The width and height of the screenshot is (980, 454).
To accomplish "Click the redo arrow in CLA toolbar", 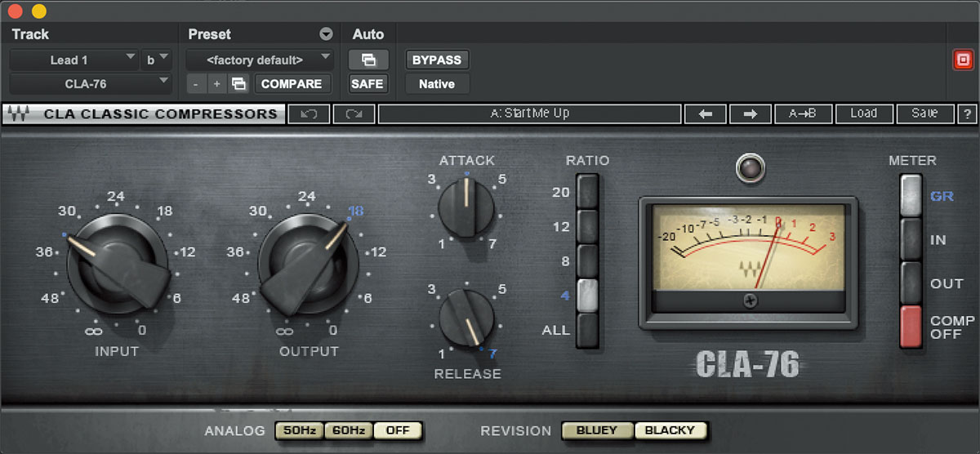I will pyautogui.click(x=354, y=113).
